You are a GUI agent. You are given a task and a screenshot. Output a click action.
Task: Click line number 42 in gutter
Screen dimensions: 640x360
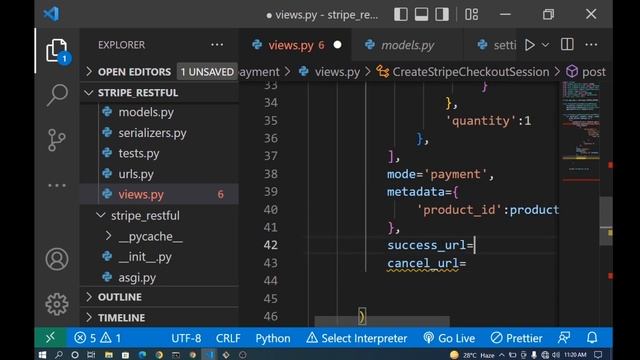click(271, 245)
